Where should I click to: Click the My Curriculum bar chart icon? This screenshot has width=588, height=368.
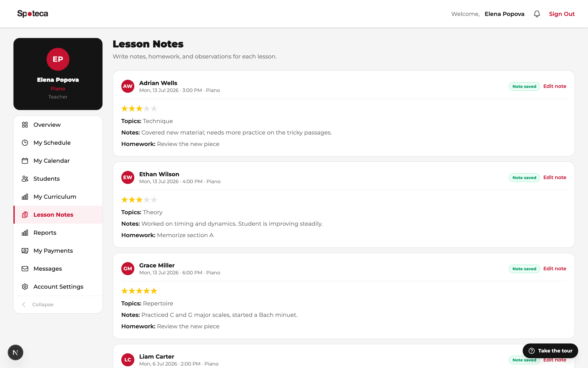[25, 197]
